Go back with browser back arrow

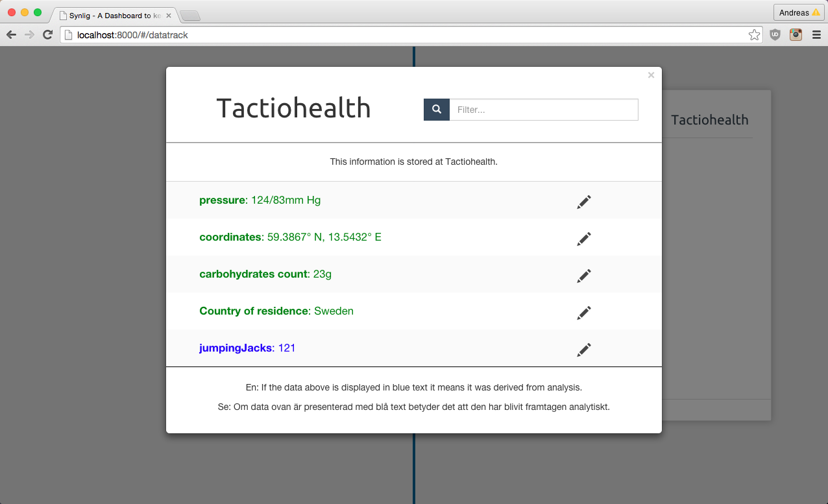tap(11, 35)
